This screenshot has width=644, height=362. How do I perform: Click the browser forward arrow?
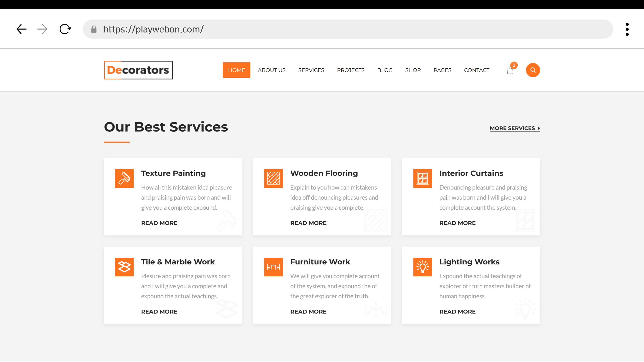42,29
